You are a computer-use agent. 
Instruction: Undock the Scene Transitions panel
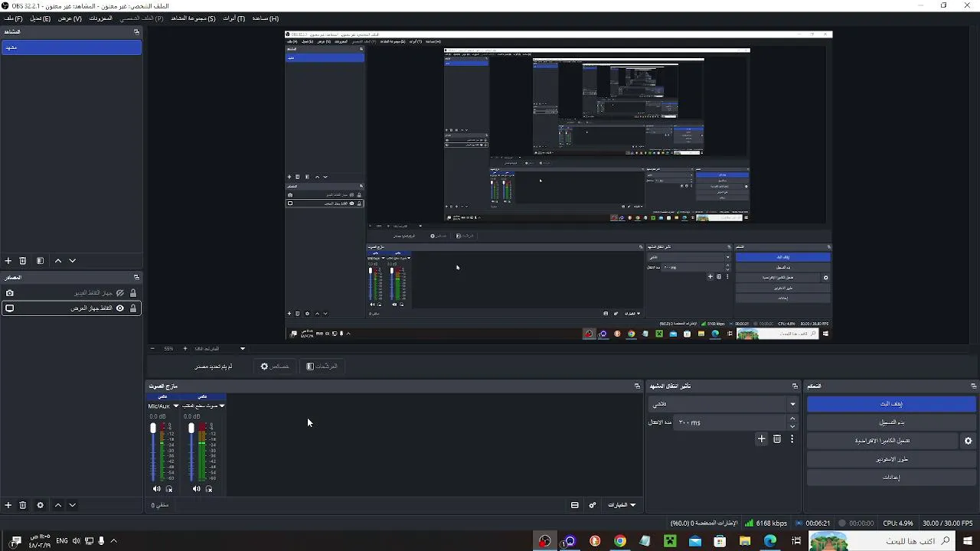tap(795, 386)
